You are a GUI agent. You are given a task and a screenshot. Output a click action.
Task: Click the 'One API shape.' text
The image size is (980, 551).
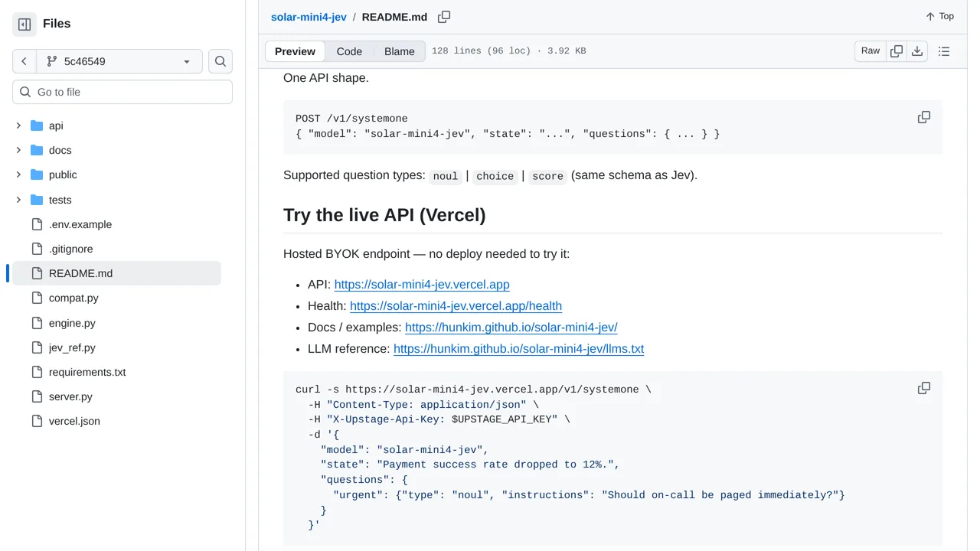point(326,78)
